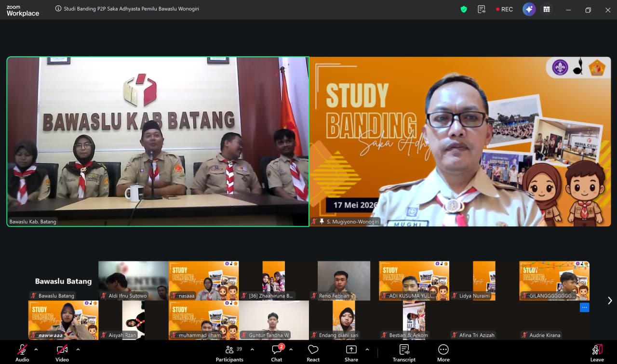The height and width of the screenshot is (364, 617).
Task: Click the nasaaa participant thumbnail
Action: (x=203, y=281)
